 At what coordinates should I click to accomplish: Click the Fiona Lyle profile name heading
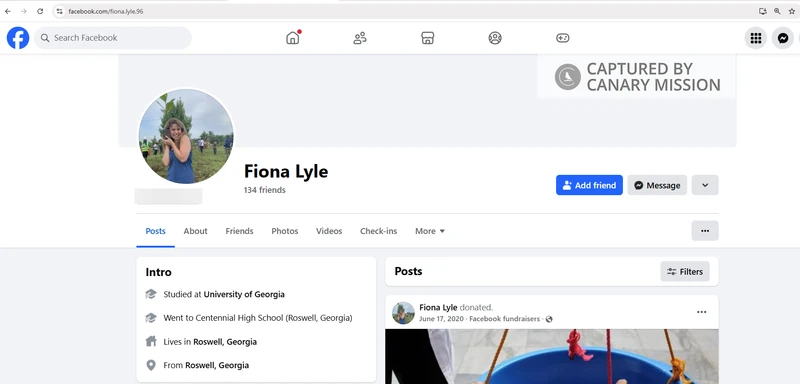(x=286, y=172)
